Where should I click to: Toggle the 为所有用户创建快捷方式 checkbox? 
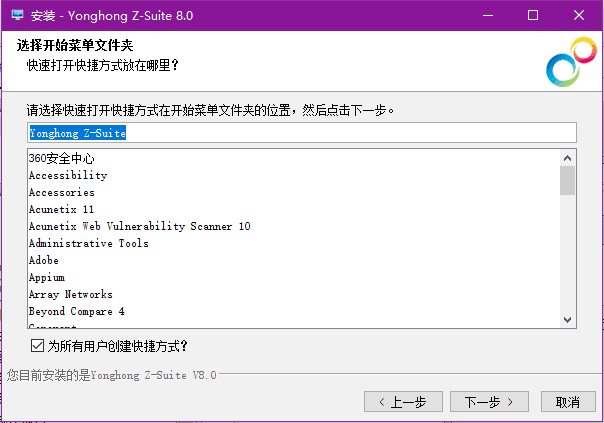click(37, 346)
